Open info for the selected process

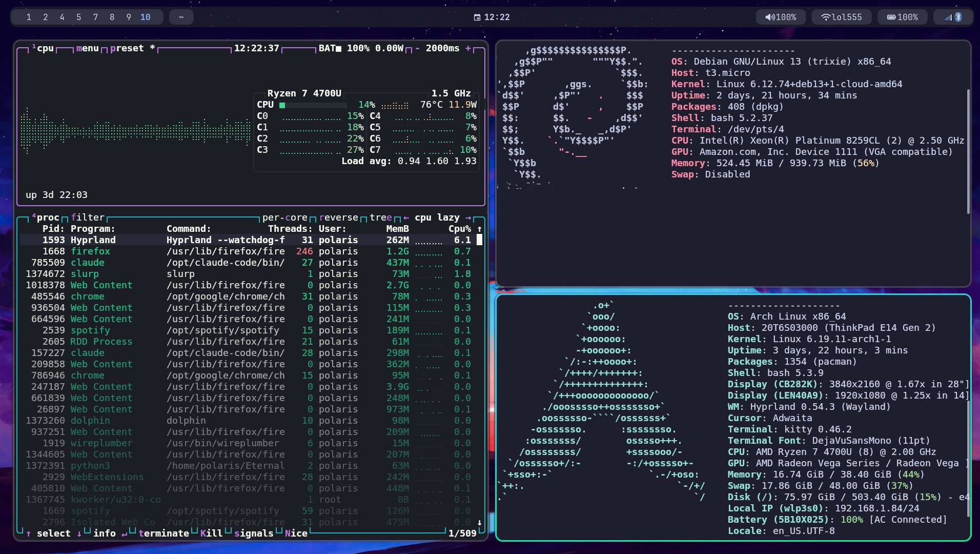point(110,533)
